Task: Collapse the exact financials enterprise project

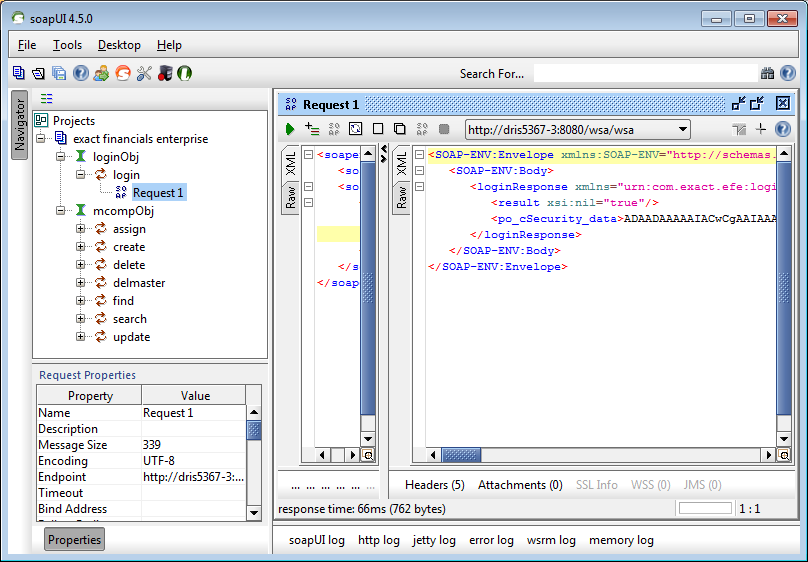Action: click(41, 139)
